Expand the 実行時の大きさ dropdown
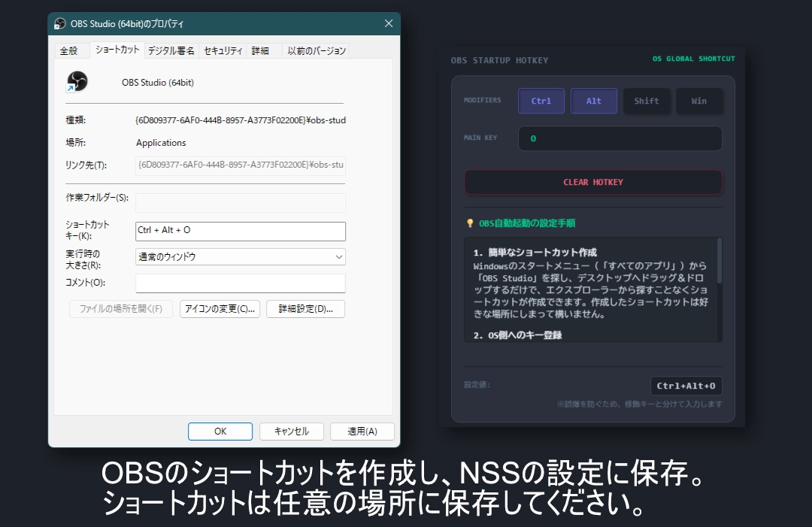The height and width of the screenshot is (527, 812). point(241,257)
